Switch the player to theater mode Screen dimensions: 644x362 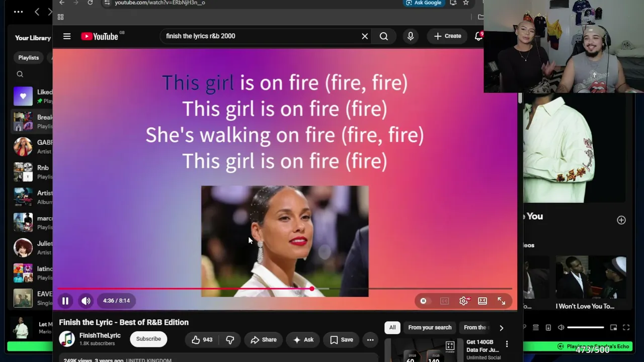tap(482, 301)
